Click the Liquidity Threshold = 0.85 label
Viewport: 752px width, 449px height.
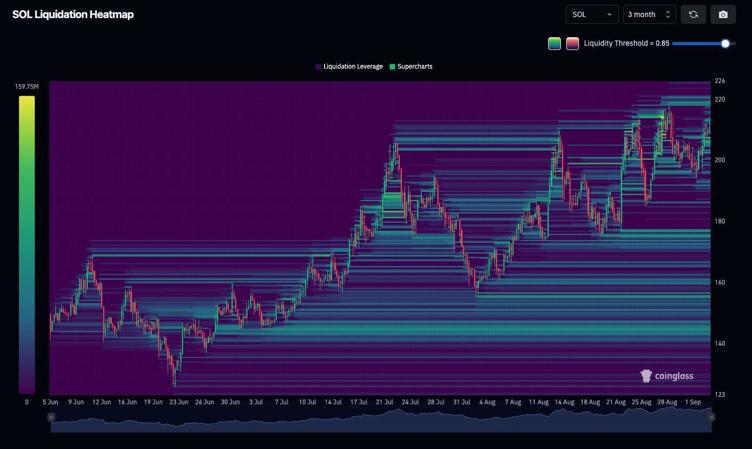point(627,43)
